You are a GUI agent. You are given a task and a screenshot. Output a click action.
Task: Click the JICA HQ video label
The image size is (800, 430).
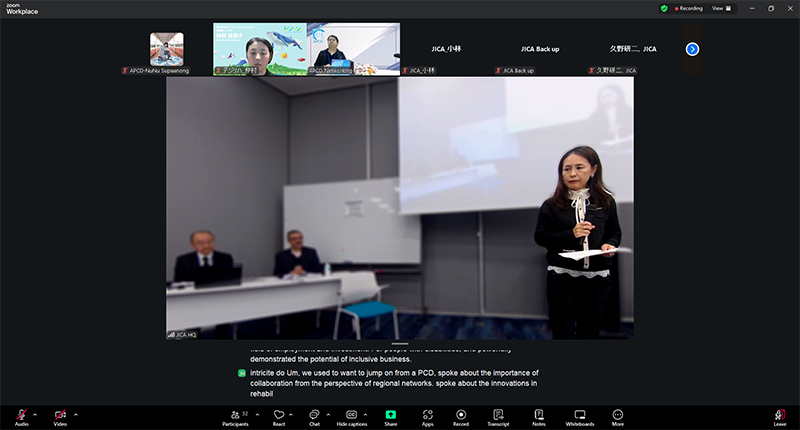tap(182, 335)
